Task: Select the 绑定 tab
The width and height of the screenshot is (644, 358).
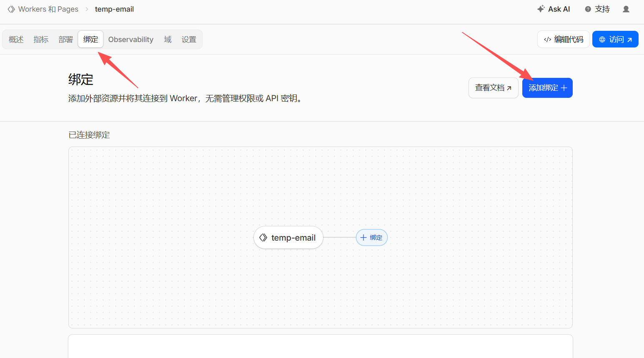Action: [x=90, y=40]
